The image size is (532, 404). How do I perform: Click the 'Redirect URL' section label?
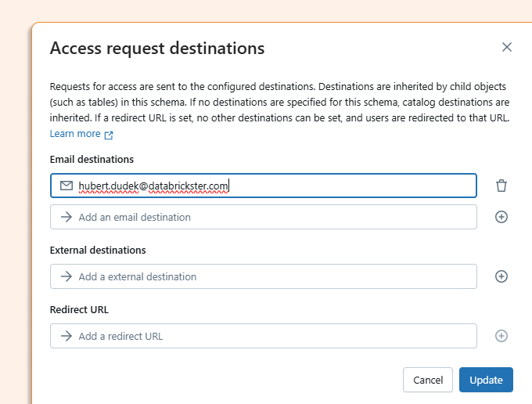coord(79,310)
